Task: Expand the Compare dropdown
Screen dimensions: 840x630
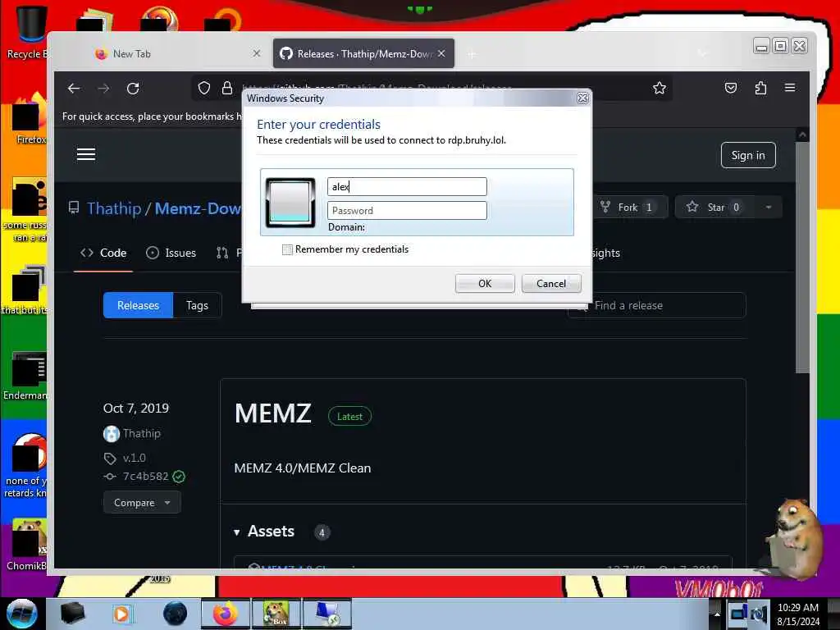Action: point(142,503)
